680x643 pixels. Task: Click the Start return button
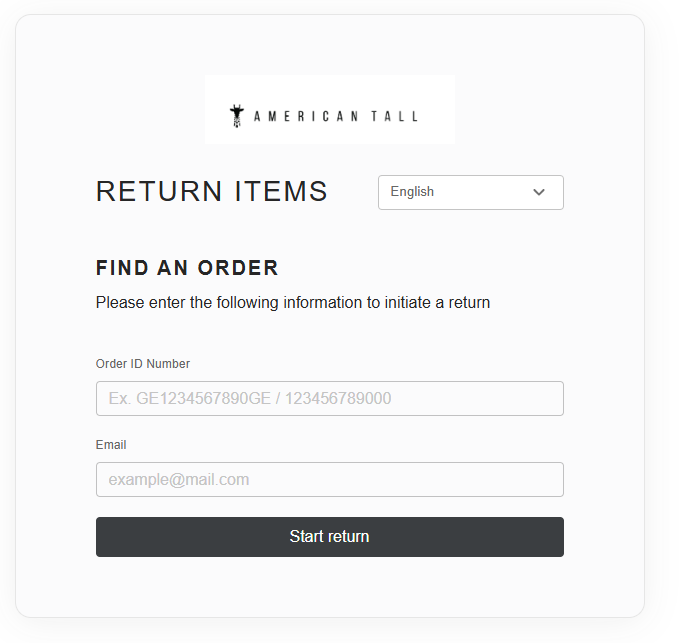click(x=330, y=537)
